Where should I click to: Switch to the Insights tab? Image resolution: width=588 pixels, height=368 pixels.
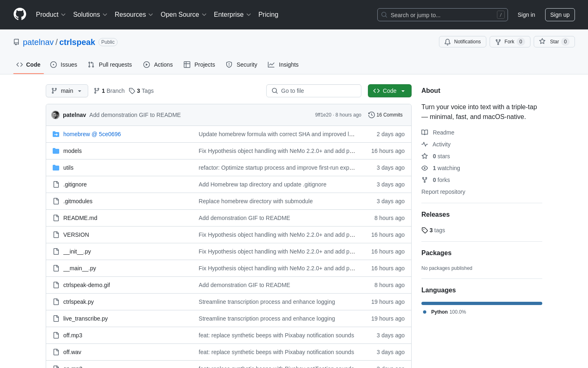click(x=283, y=65)
